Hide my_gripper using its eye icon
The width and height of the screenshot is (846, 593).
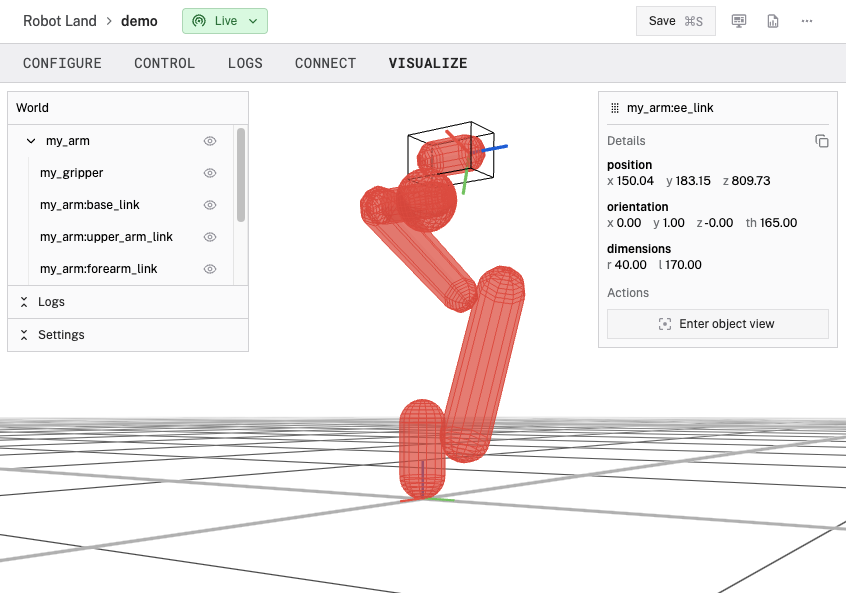click(210, 173)
